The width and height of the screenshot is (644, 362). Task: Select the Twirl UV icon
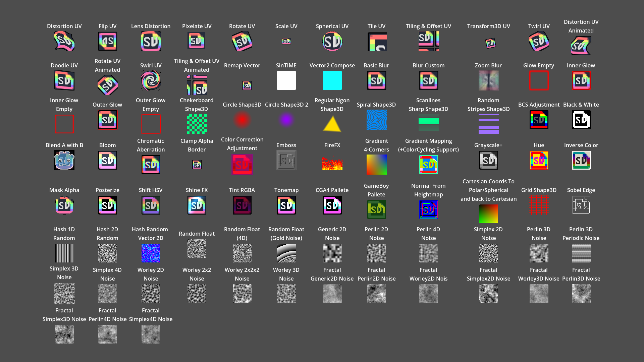539,41
